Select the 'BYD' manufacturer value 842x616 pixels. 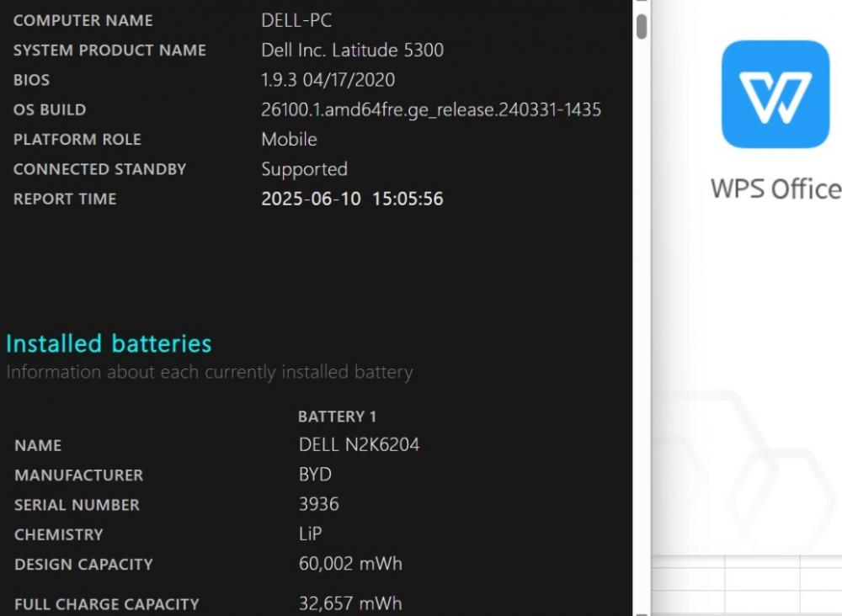coord(315,475)
